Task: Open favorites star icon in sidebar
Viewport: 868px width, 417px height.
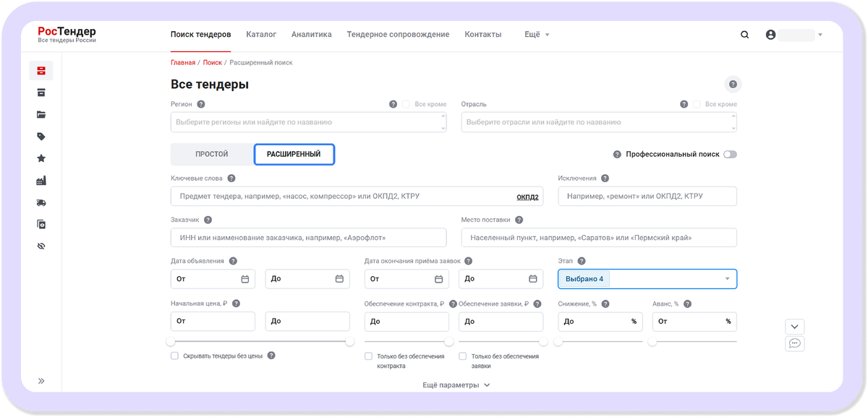Action: coord(41,158)
